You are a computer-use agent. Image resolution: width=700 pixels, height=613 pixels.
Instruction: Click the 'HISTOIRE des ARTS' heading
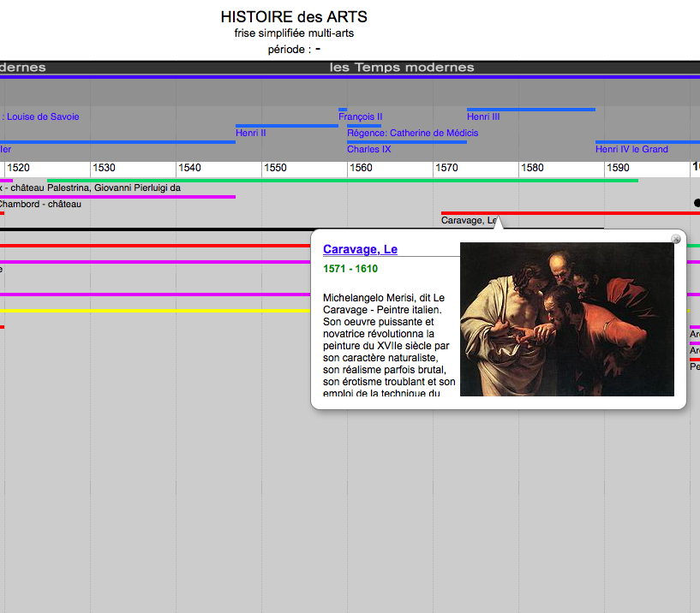coord(294,17)
